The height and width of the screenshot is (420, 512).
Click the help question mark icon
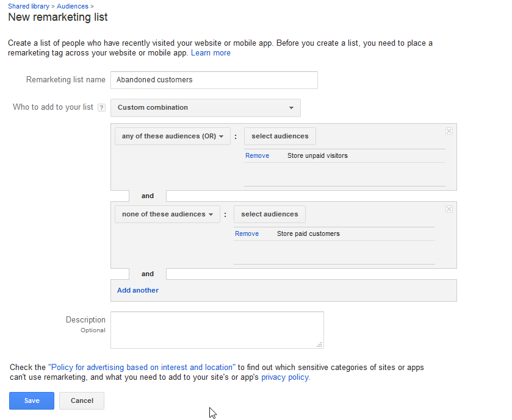101,108
